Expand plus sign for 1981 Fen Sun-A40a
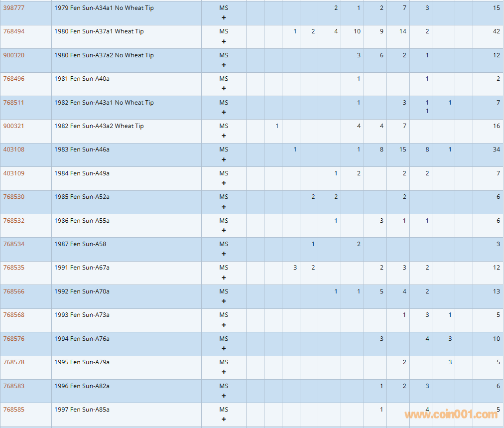Screen dimensions: 504x428 pos(224,89)
